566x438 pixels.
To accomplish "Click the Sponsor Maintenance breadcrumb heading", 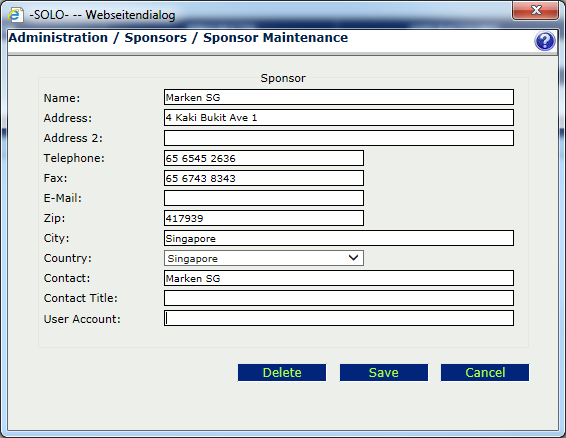I will 275,38.
